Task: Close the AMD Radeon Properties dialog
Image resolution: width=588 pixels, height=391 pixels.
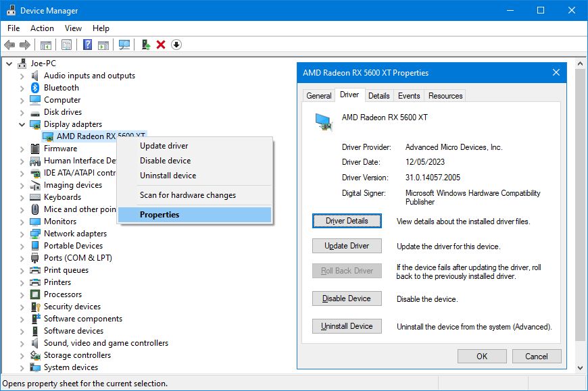Action: 556,73
